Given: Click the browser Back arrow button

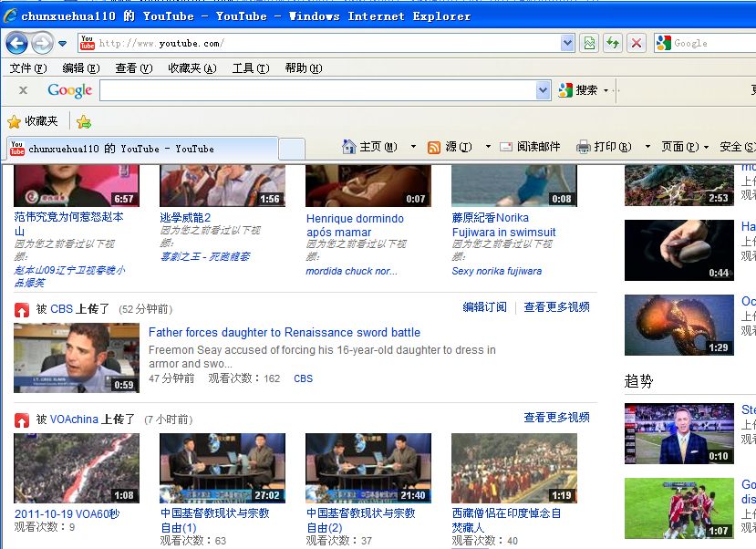Looking at the screenshot, I should tap(17, 44).
